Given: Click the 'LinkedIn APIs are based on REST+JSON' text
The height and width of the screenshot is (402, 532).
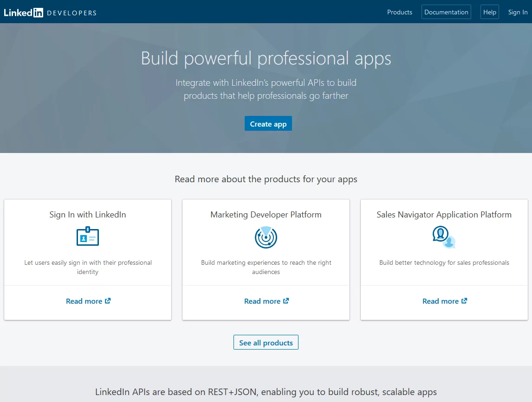Looking at the screenshot, I should [x=266, y=392].
